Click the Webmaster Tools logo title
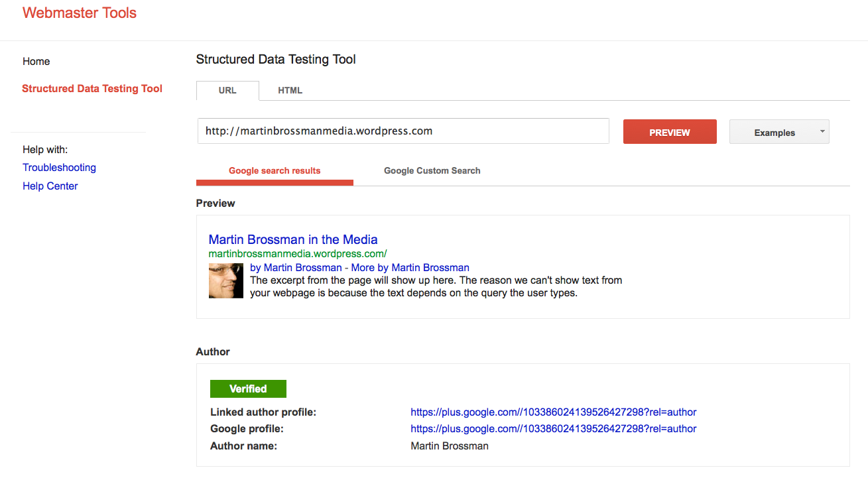The width and height of the screenshot is (868, 478). tap(80, 13)
